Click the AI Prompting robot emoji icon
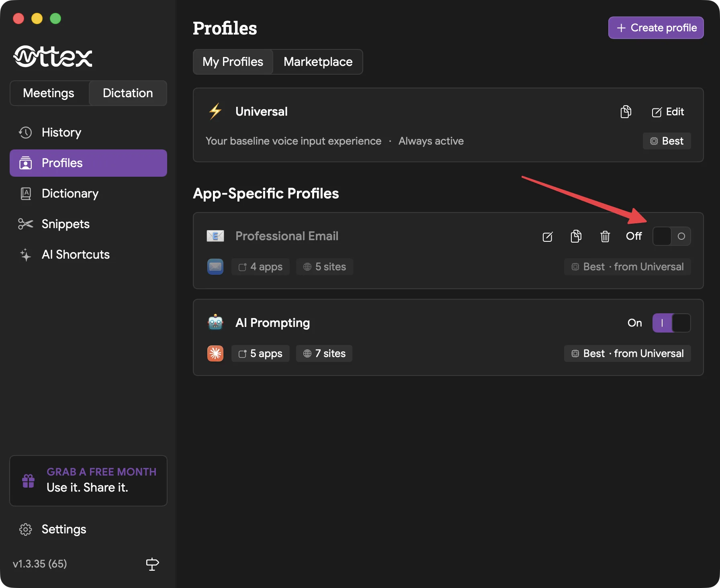 tap(215, 322)
